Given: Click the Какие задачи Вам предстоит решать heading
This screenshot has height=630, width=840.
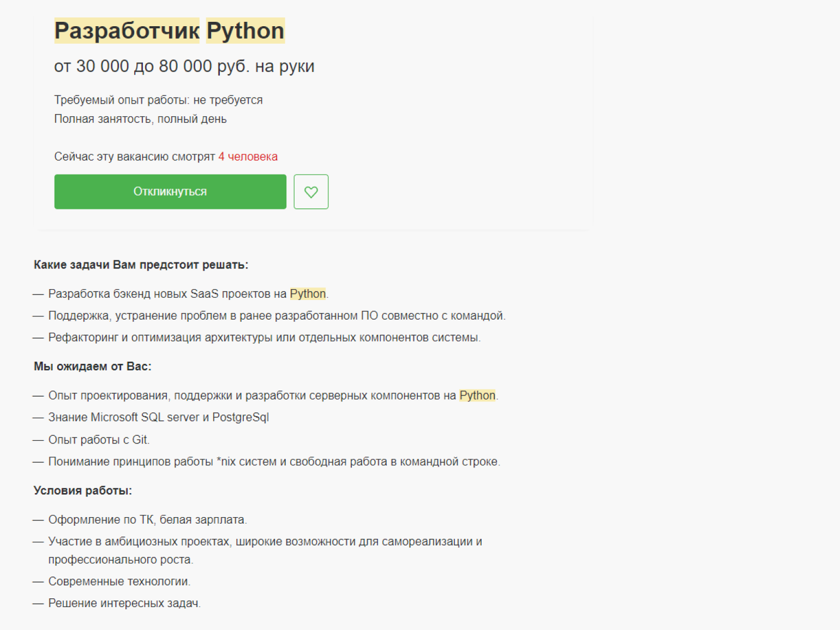Looking at the screenshot, I should 141,265.
